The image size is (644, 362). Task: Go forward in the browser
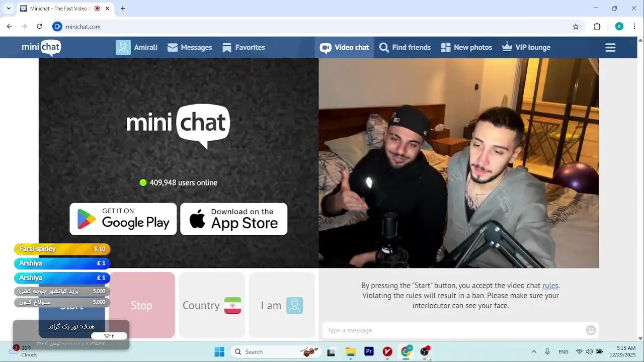point(24,27)
